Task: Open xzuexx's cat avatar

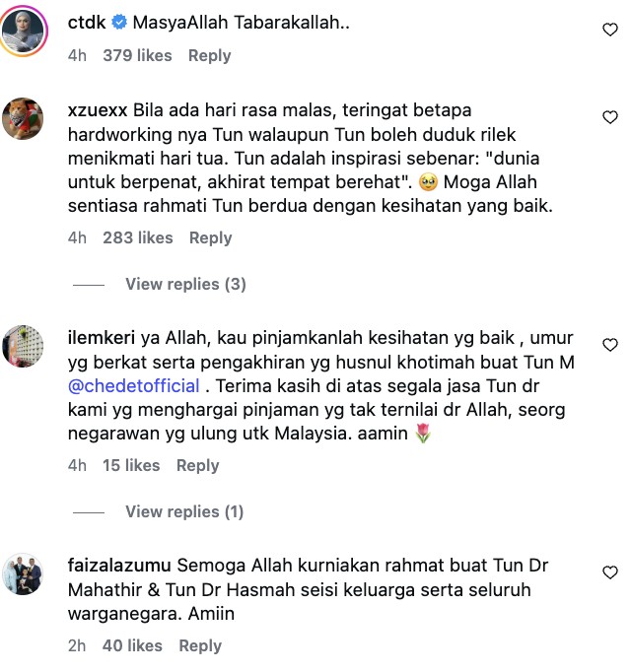Action: pos(23,118)
